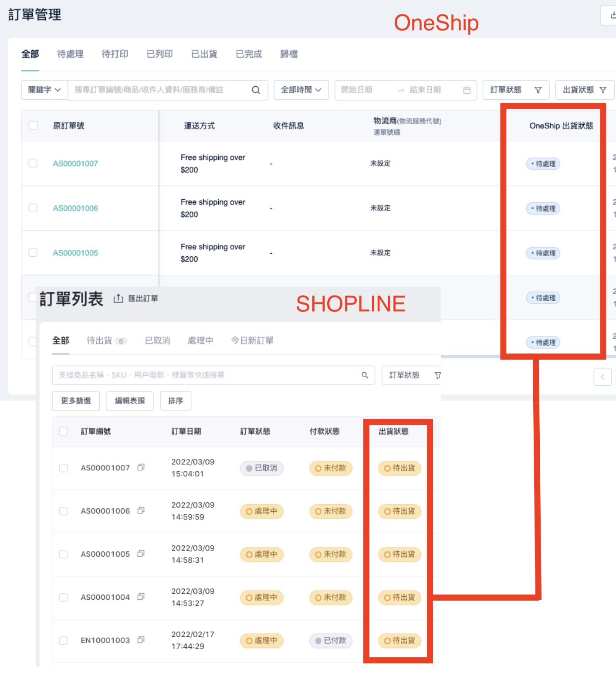This screenshot has height=690, width=616.
Task: Switch to SHOPLINE 處理中 tab
Action: [200, 340]
